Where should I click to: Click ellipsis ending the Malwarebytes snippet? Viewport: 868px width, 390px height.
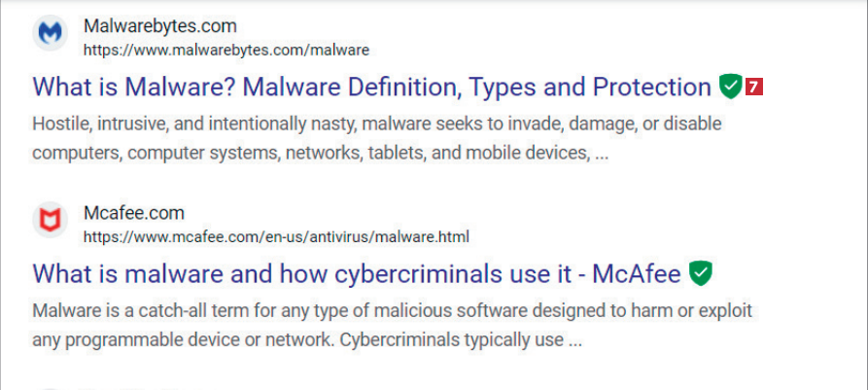click(x=601, y=154)
